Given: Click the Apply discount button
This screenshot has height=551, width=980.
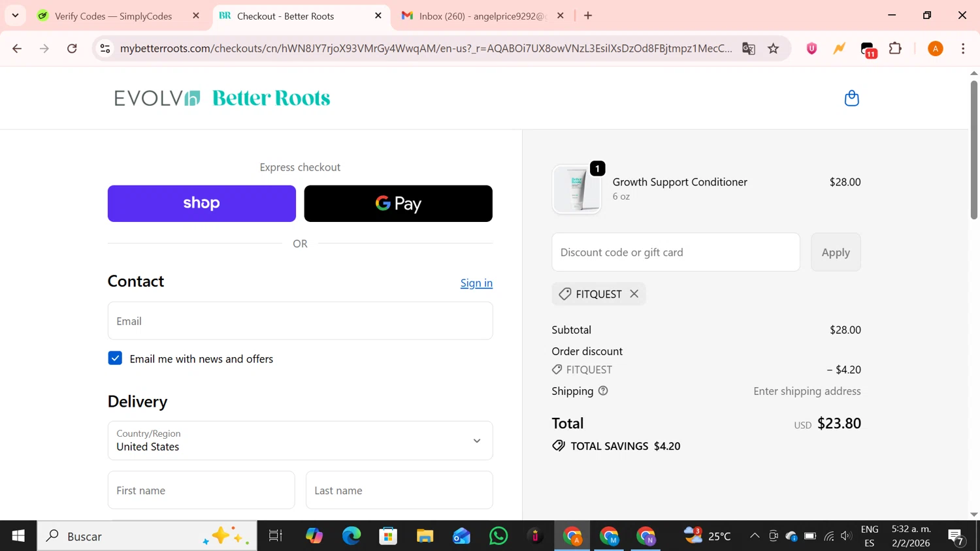Looking at the screenshot, I should pyautogui.click(x=836, y=252).
